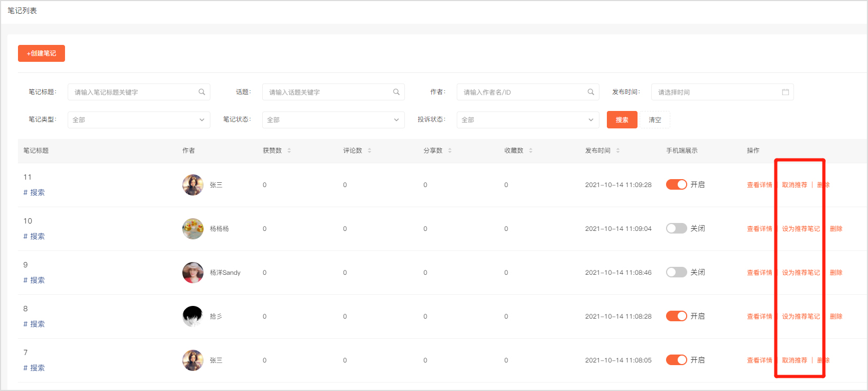This screenshot has height=391, width=868.
Task: Sort by 分享数 column arrows
Action: 450,151
